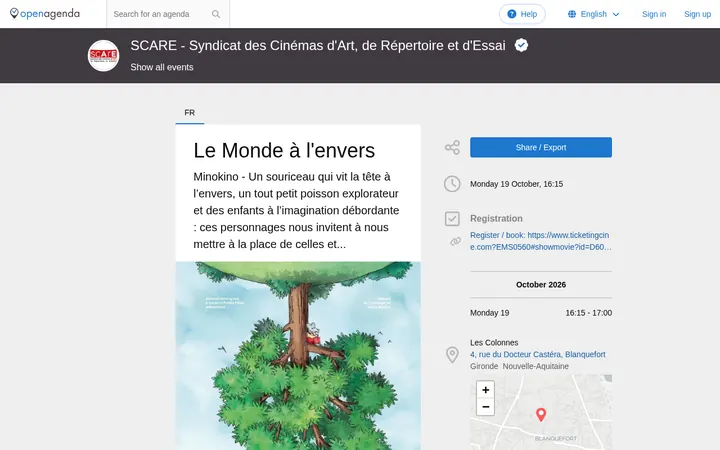Click 'Gironde' region text
The image size is (720, 450).
tap(484, 366)
